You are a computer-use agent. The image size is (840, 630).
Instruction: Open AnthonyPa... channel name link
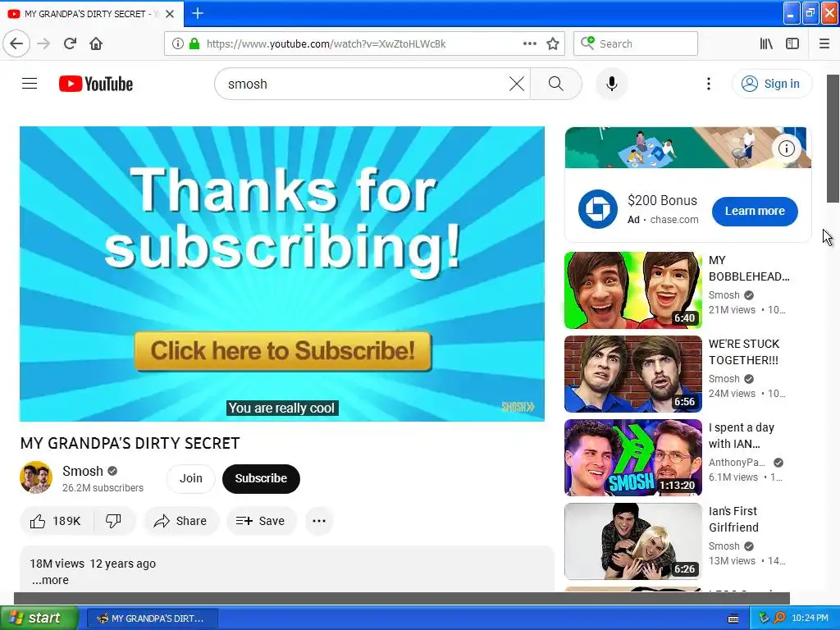737,463
